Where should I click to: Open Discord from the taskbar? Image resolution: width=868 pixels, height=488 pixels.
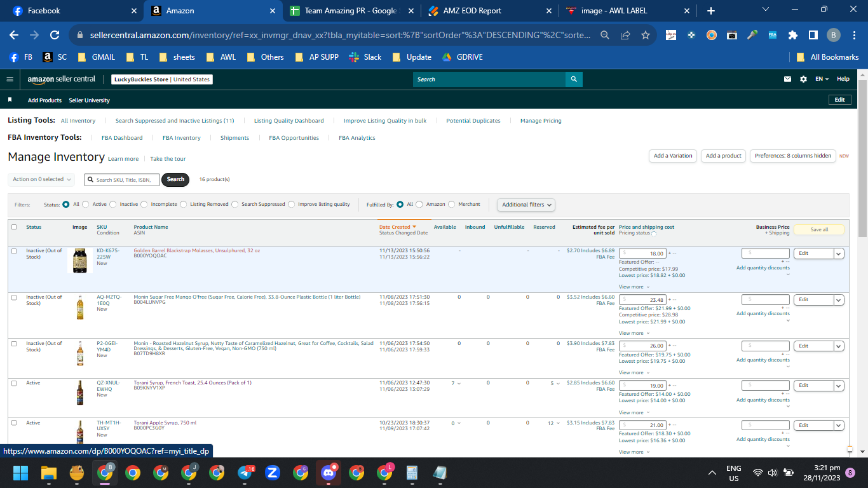329,473
